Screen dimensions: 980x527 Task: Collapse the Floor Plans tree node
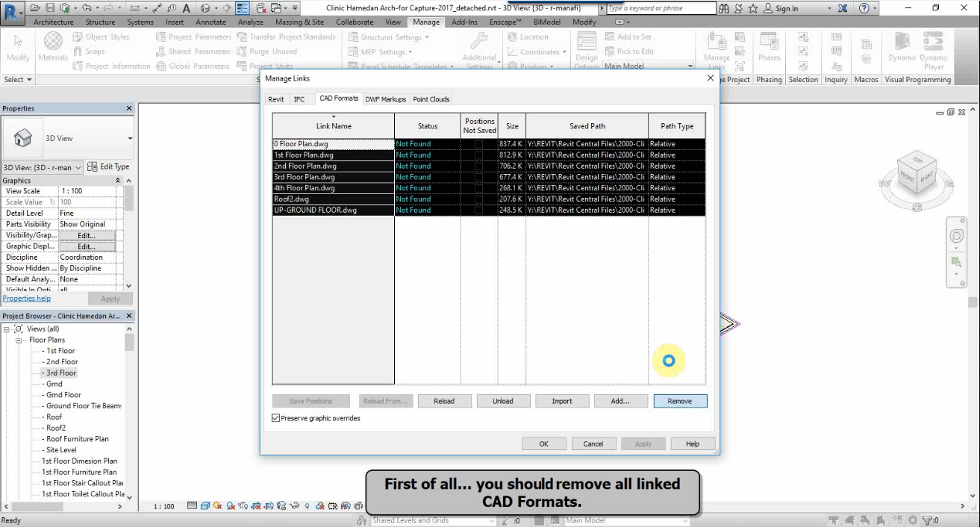pos(19,340)
